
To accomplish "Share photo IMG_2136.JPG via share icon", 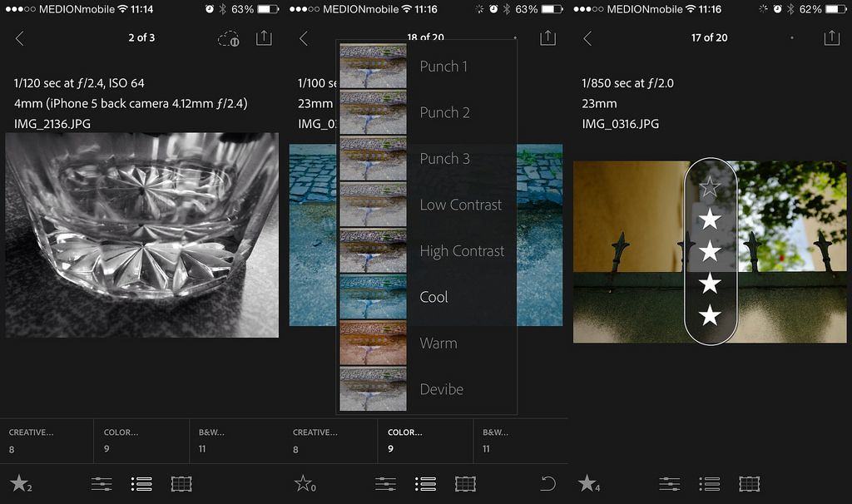I will 264,37.
